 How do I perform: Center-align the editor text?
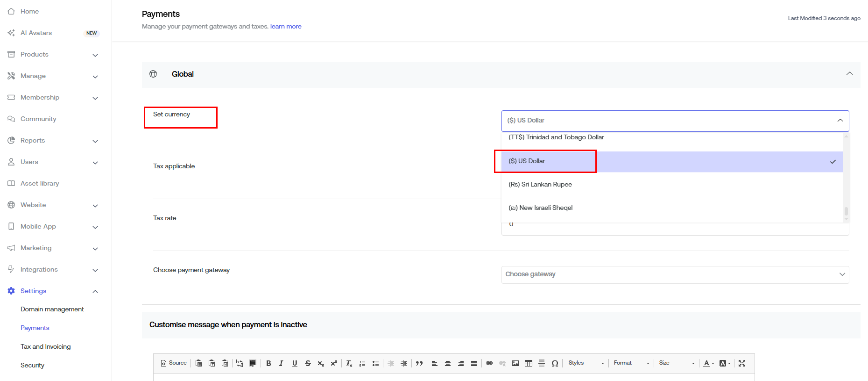click(448, 363)
